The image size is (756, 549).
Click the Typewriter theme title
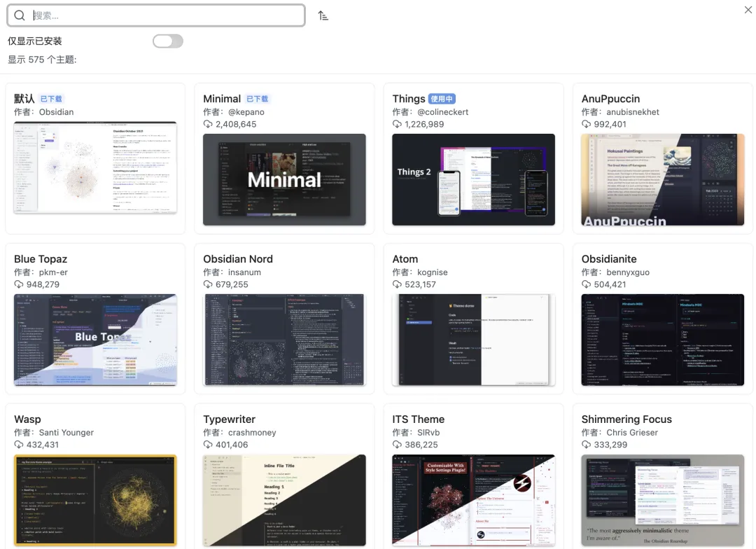(229, 419)
